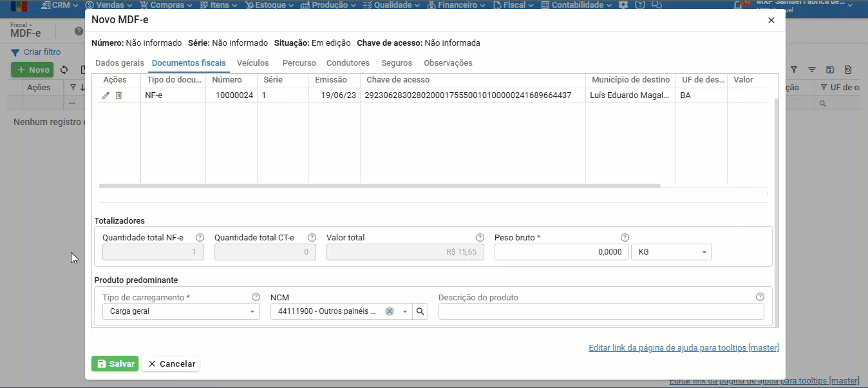Click the Tipo do docu... column header
This screenshot has width=868, height=388.
[x=173, y=80]
